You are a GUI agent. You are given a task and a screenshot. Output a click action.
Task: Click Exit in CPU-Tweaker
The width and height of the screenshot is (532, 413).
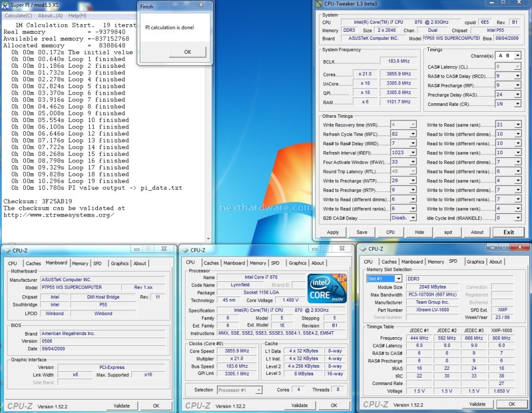(x=508, y=232)
